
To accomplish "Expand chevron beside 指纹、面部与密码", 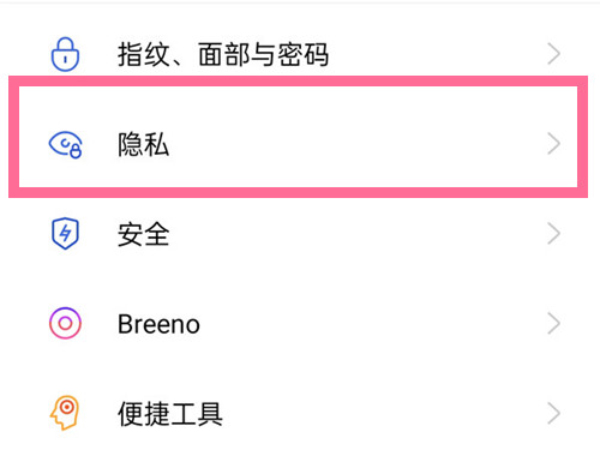I will pos(554,54).
